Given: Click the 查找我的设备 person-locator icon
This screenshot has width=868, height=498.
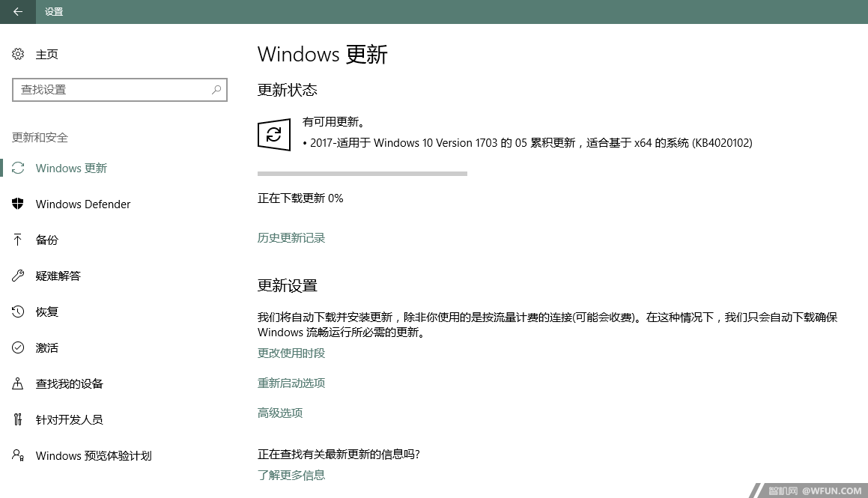Looking at the screenshot, I should coord(18,383).
